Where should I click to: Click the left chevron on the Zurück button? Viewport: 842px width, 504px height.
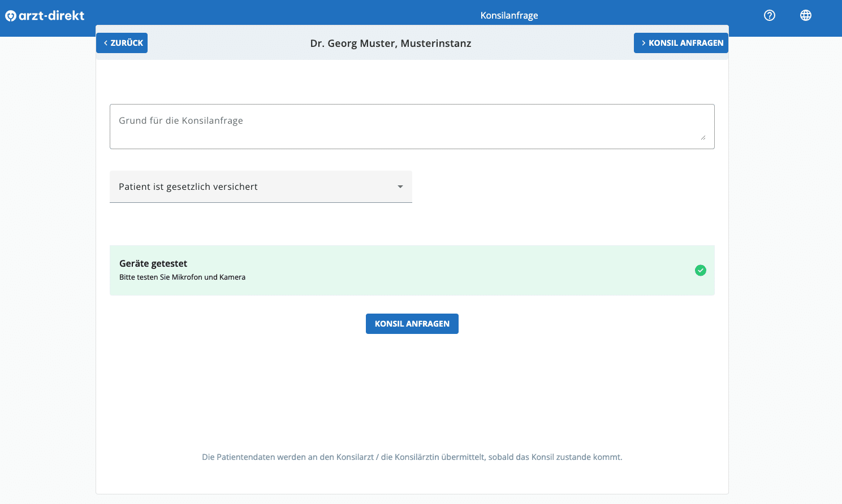tap(106, 43)
